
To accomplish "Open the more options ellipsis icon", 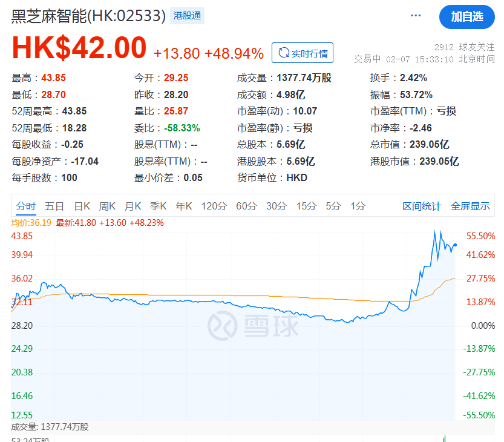I will point(415,16).
